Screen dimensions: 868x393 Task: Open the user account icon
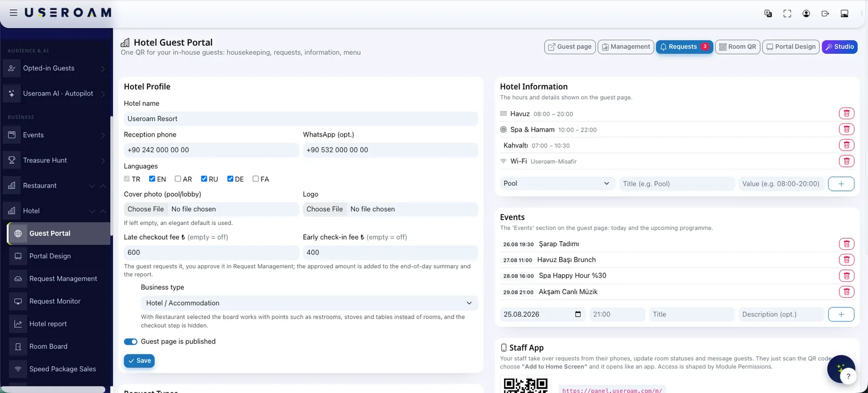(806, 14)
